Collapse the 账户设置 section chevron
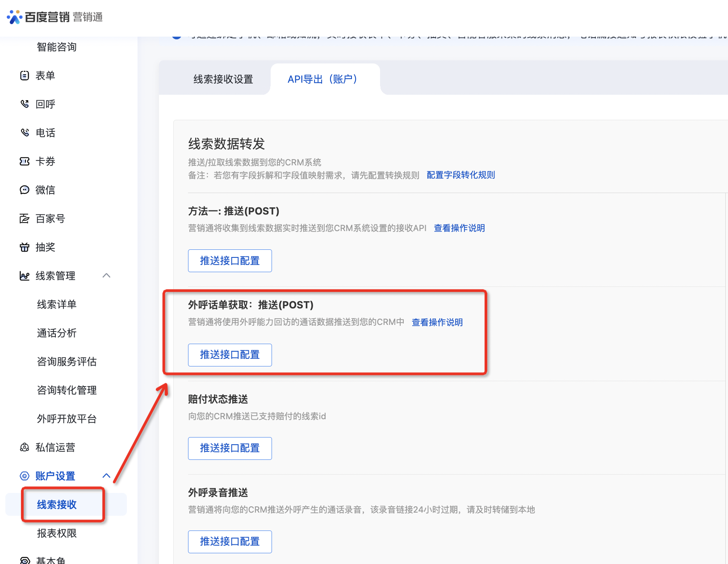The image size is (728, 564). 106,476
